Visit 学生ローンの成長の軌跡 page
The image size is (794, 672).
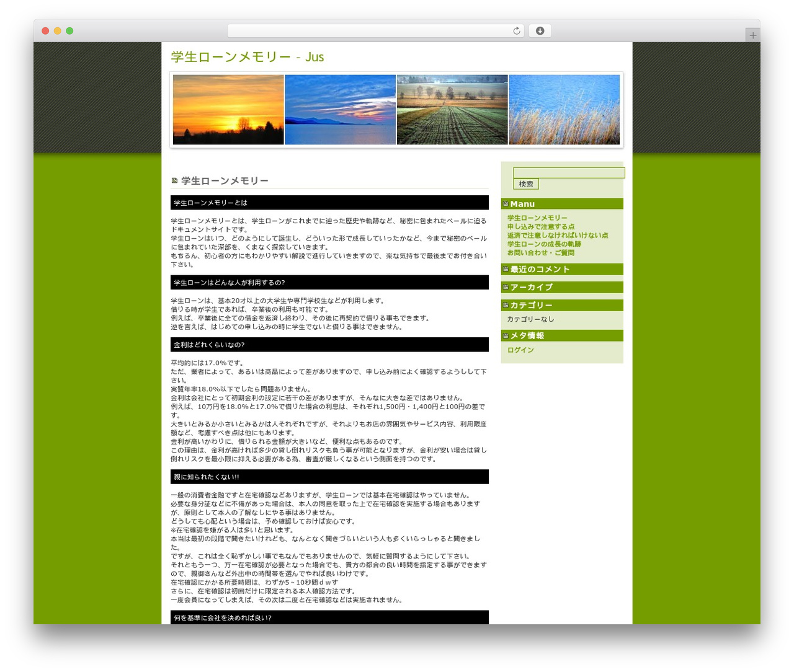(545, 244)
